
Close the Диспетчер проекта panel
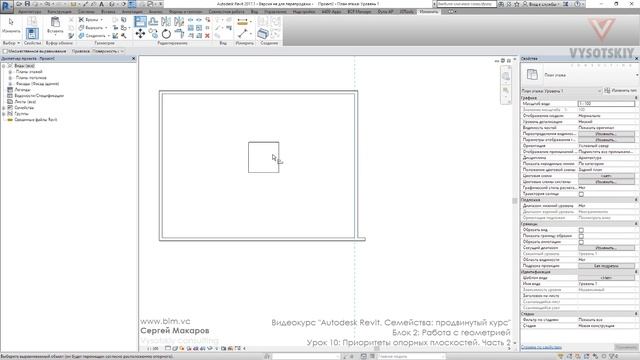(133, 59)
